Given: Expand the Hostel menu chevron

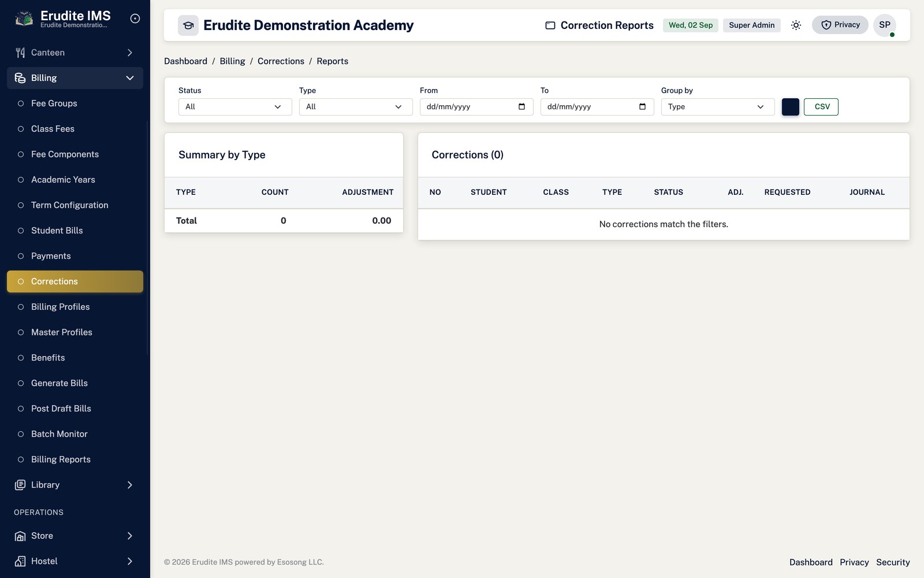Looking at the screenshot, I should point(130,561).
